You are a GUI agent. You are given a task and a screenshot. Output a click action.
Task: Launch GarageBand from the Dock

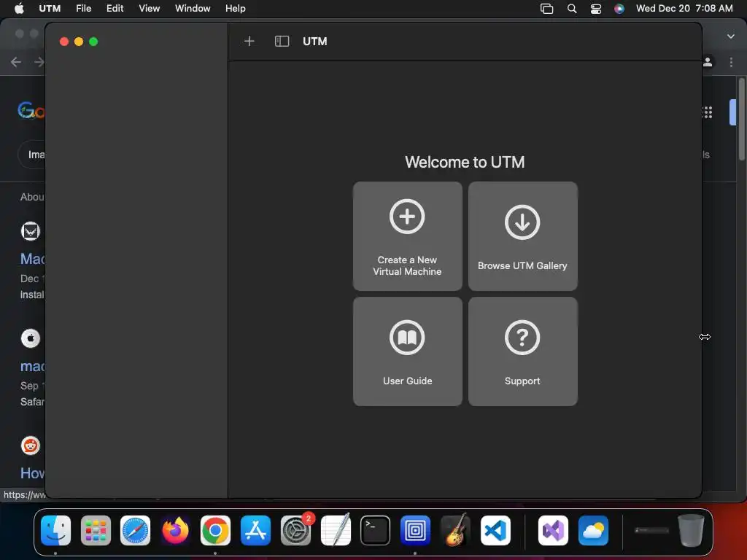tap(455, 530)
